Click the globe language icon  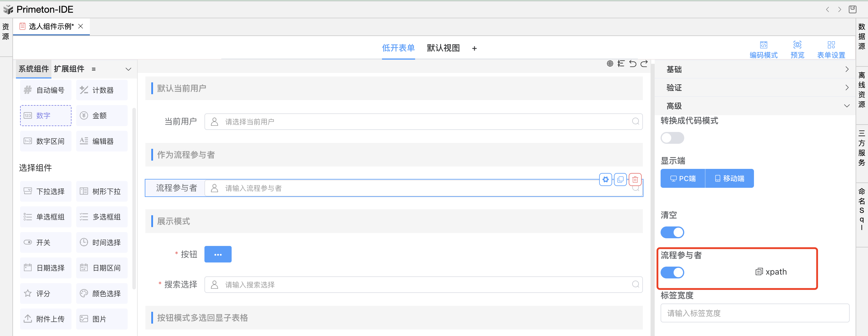click(609, 64)
